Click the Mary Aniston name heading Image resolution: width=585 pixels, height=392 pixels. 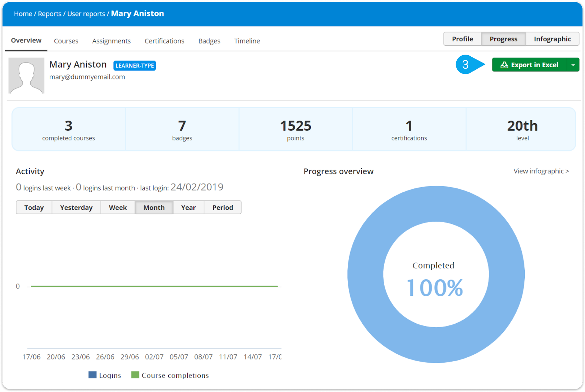tap(78, 64)
